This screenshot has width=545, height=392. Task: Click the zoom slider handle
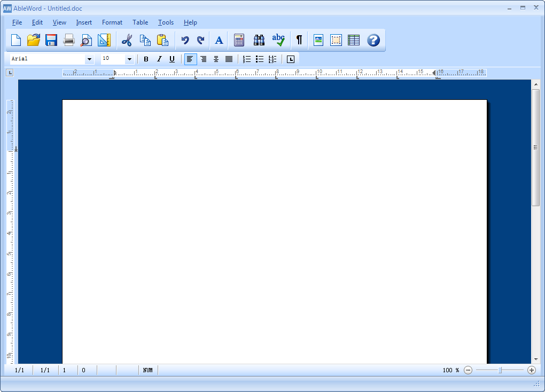(x=500, y=370)
